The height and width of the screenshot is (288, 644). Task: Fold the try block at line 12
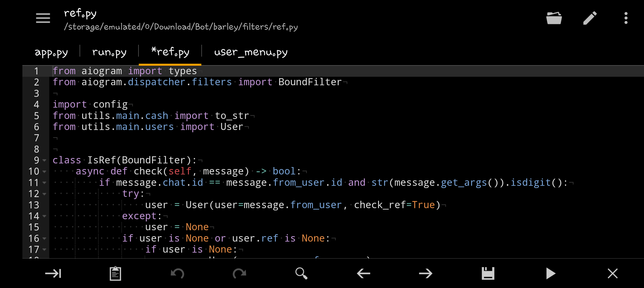click(x=45, y=194)
